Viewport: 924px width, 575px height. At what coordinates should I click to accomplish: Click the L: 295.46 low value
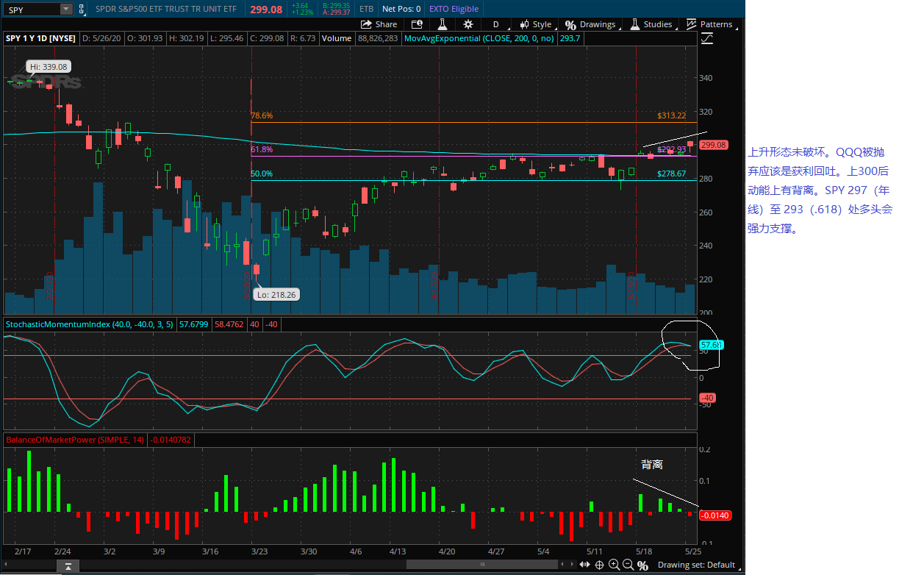[227, 38]
